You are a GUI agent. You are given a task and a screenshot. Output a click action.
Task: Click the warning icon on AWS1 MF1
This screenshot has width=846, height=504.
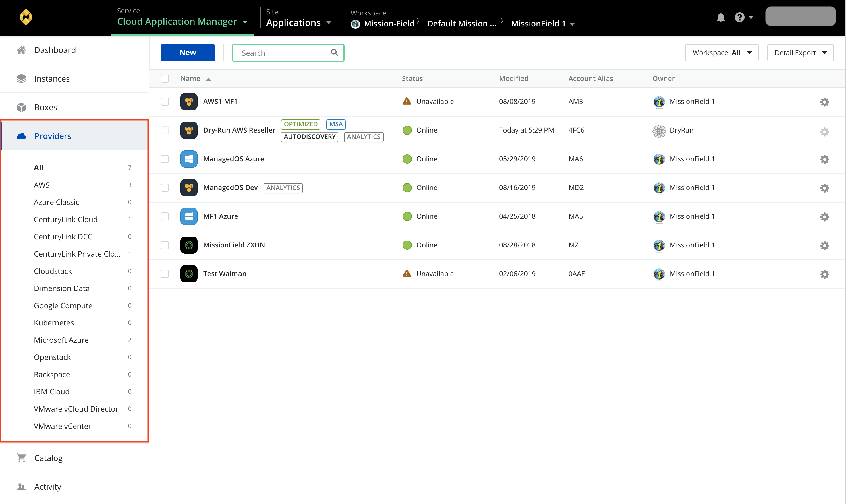(x=407, y=101)
